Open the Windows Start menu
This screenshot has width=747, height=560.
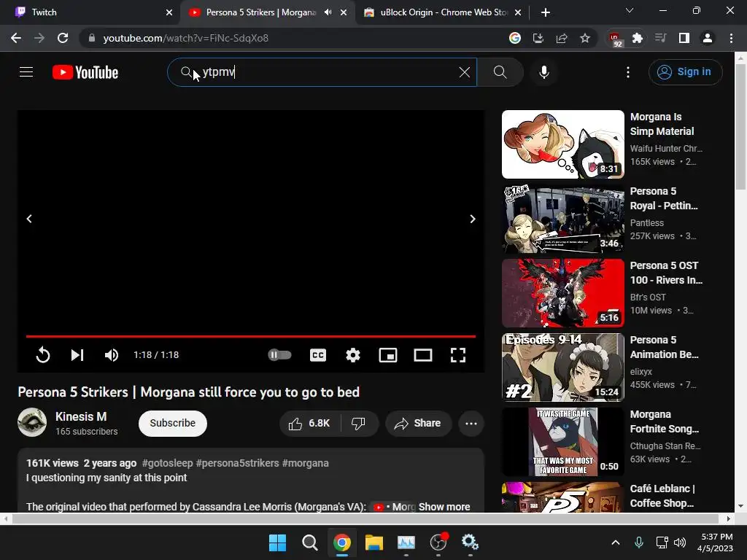pos(277,542)
